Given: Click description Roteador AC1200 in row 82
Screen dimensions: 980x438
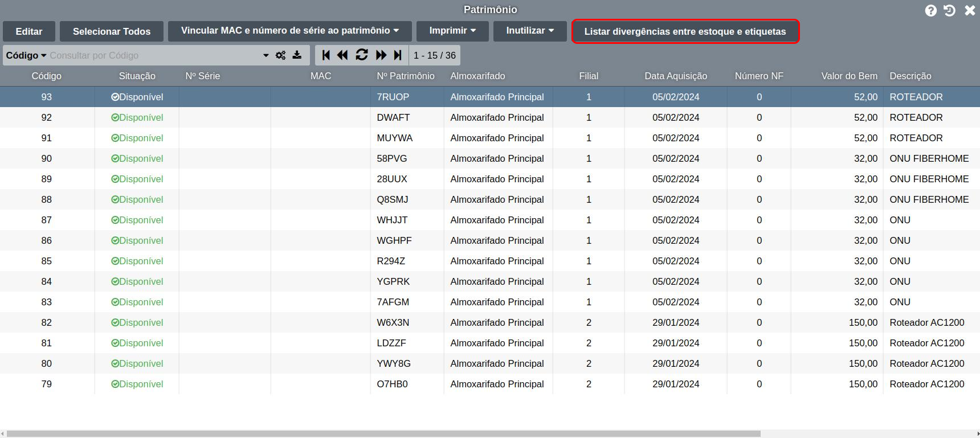Looking at the screenshot, I should click(927, 322).
